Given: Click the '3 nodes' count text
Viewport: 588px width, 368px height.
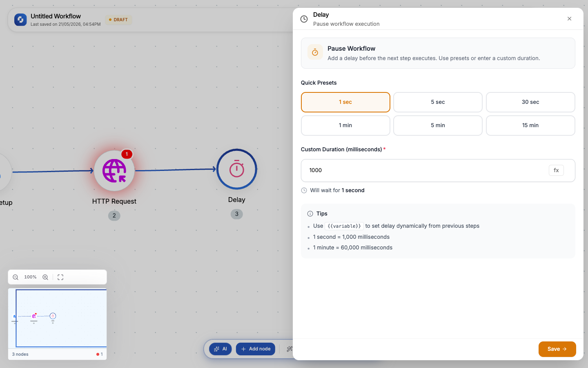Looking at the screenshot, I should [x=20, y=355].
